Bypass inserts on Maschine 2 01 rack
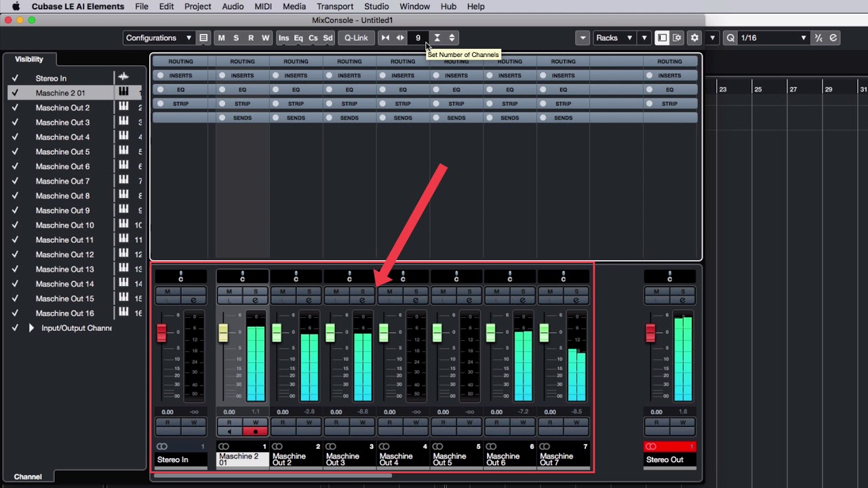 tap(223, 75)
